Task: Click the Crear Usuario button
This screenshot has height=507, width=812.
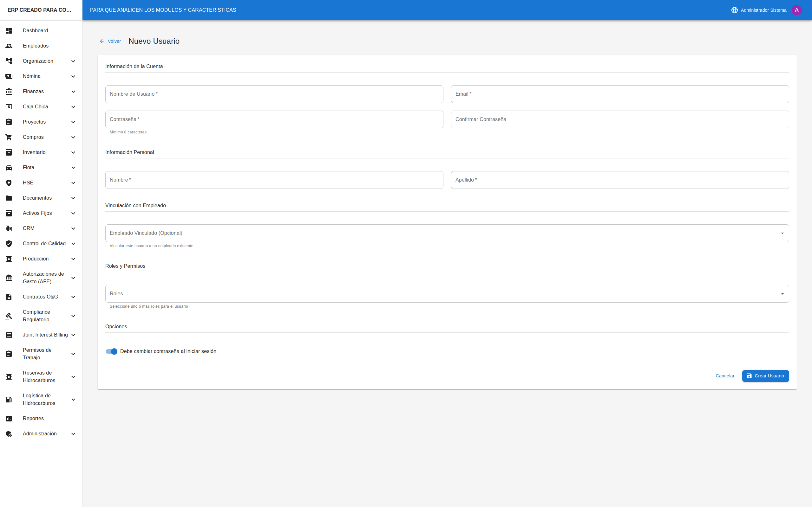Action: pos(765,376)
